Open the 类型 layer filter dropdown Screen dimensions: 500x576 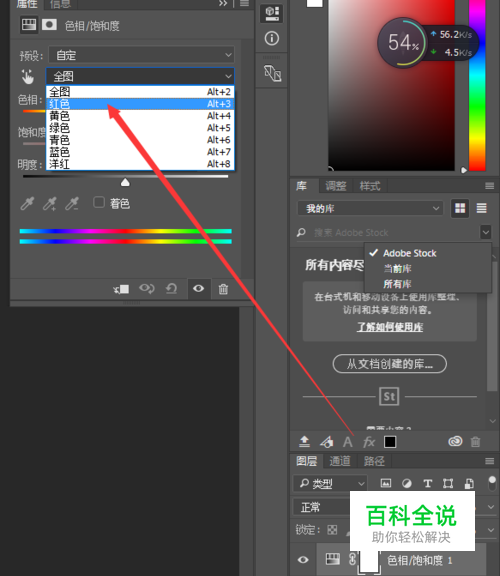point(330,483)
